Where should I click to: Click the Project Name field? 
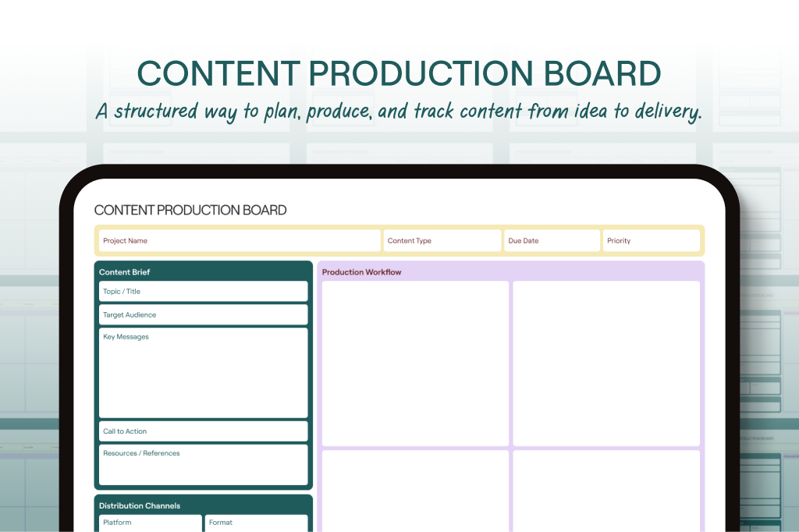tap(239, 241)
